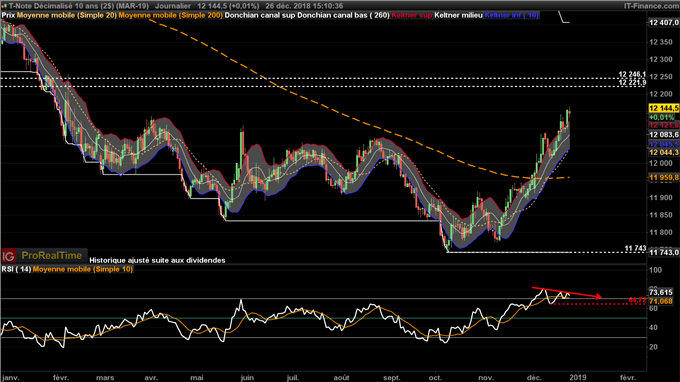The height and width of the screenshot is (382, 680).
Task: Click the red RSI divergence arrow
Action: (567, 292)
